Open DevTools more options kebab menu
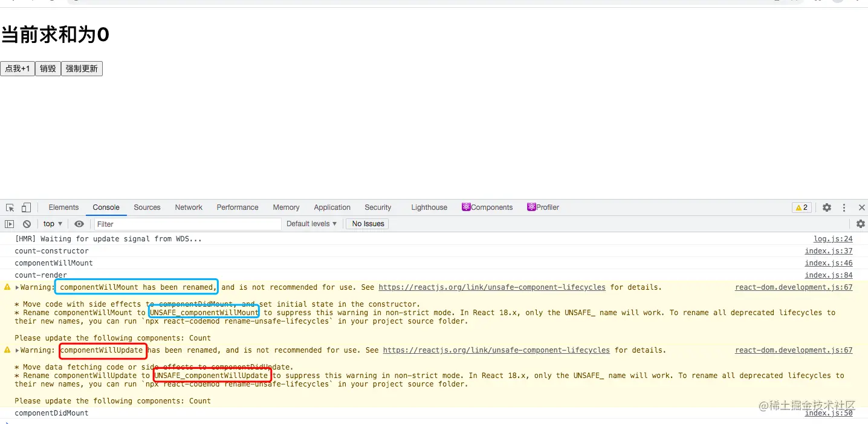The width and height of the screenshot is (868, 424). [x=844, y=207]
